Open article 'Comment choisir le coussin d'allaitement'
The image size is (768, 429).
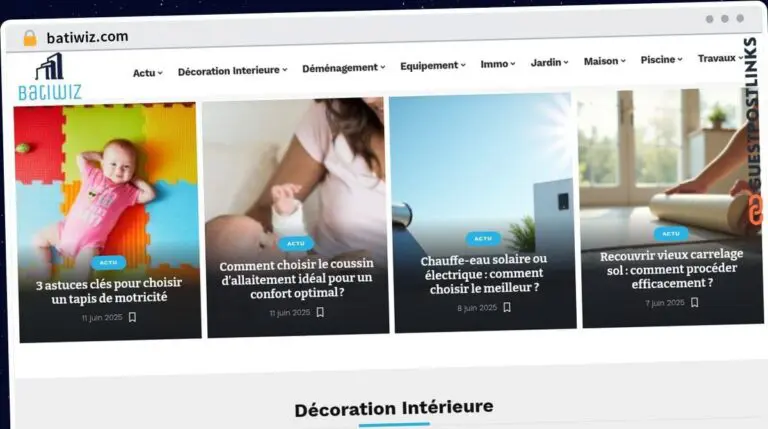click(296, 278)
